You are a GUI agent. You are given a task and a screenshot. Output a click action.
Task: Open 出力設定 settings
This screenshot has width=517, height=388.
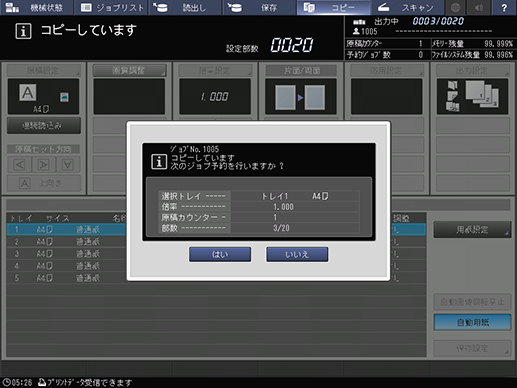coord(472,70)
